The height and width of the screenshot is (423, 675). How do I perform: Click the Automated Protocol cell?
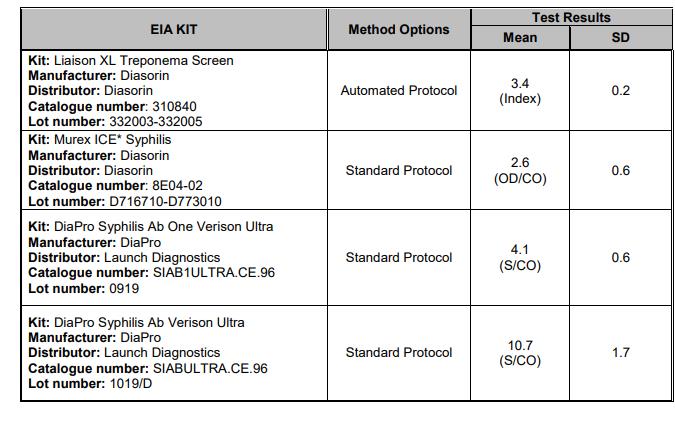click(x=398, y=91)
